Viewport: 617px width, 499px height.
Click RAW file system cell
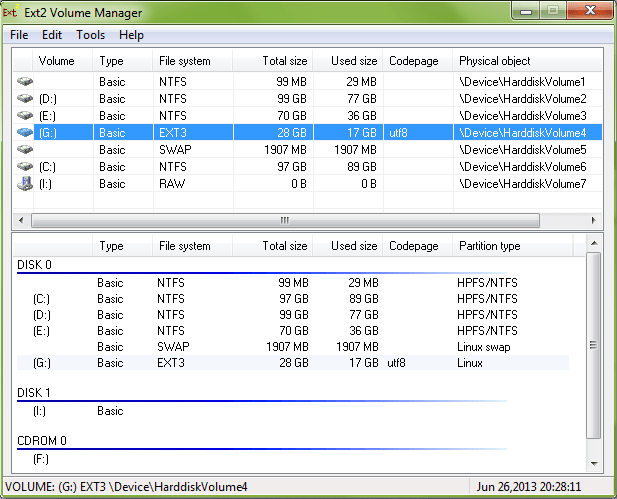[x=172, y=184]
